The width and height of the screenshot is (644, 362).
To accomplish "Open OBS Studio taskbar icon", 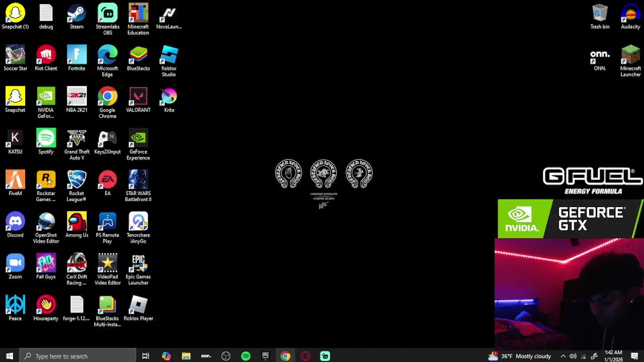I will pos(226,356).
